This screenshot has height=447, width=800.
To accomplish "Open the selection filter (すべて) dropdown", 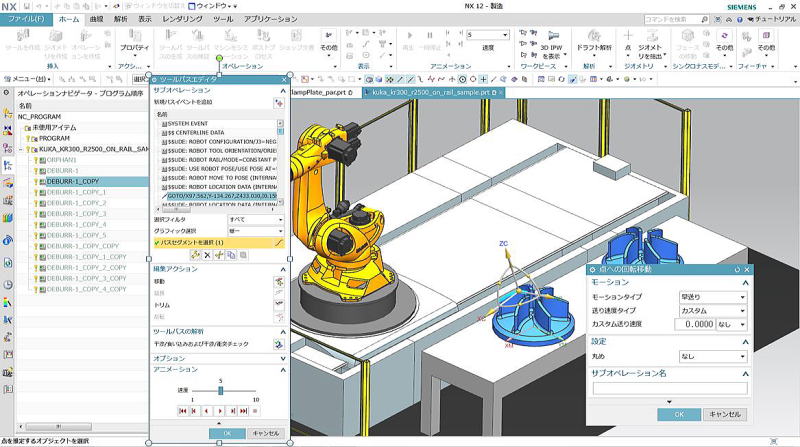I will (x=256, y=219).
